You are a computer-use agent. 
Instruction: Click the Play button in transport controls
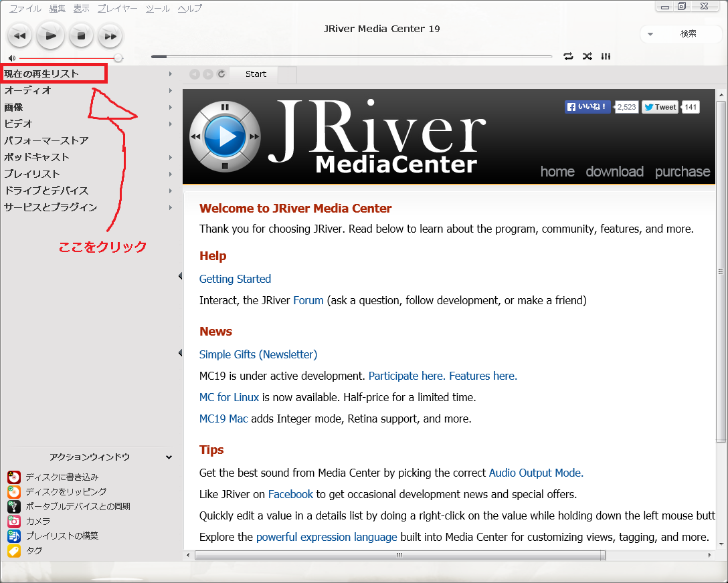(x=50, y=35)
